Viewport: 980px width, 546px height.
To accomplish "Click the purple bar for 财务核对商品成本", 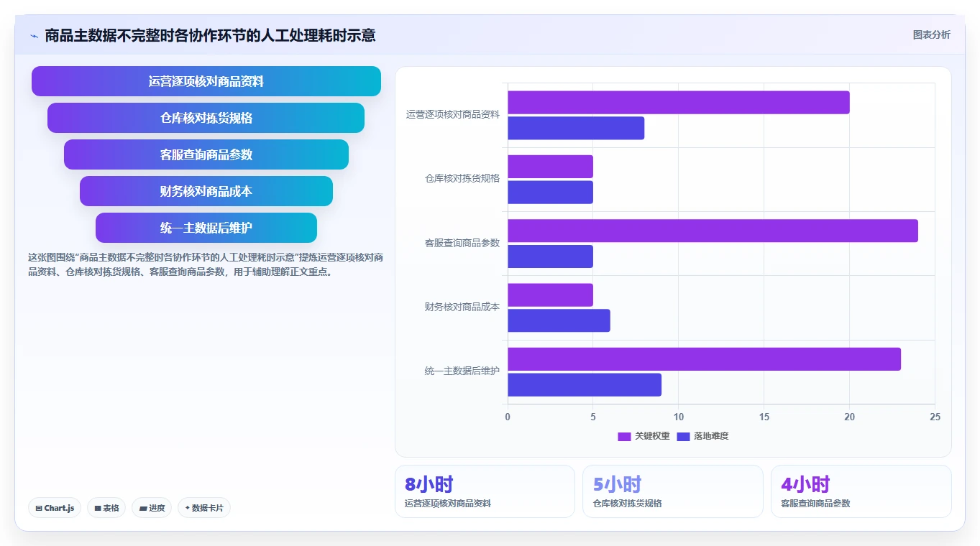I will pyautogui.click(x=550, y=295).
